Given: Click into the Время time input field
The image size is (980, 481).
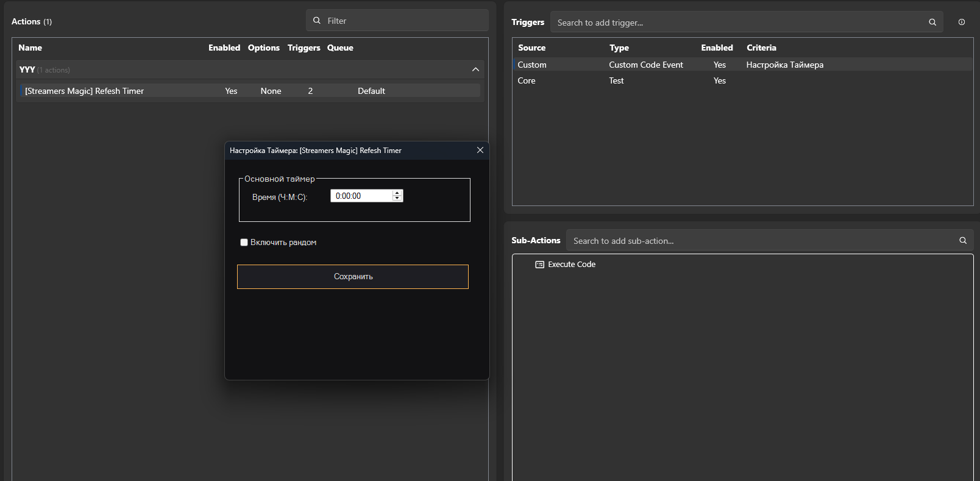Looking at the screenshot, I should click(x=361, y=196).
